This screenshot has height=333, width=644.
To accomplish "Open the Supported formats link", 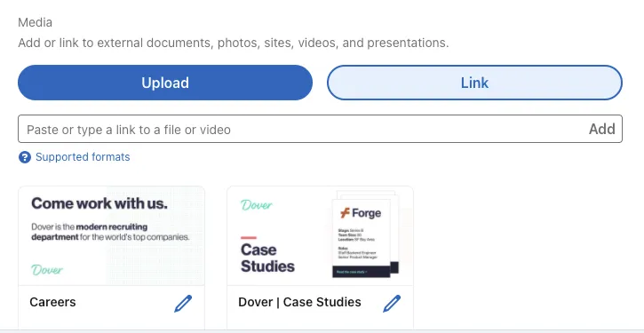I will coord(83,157).
